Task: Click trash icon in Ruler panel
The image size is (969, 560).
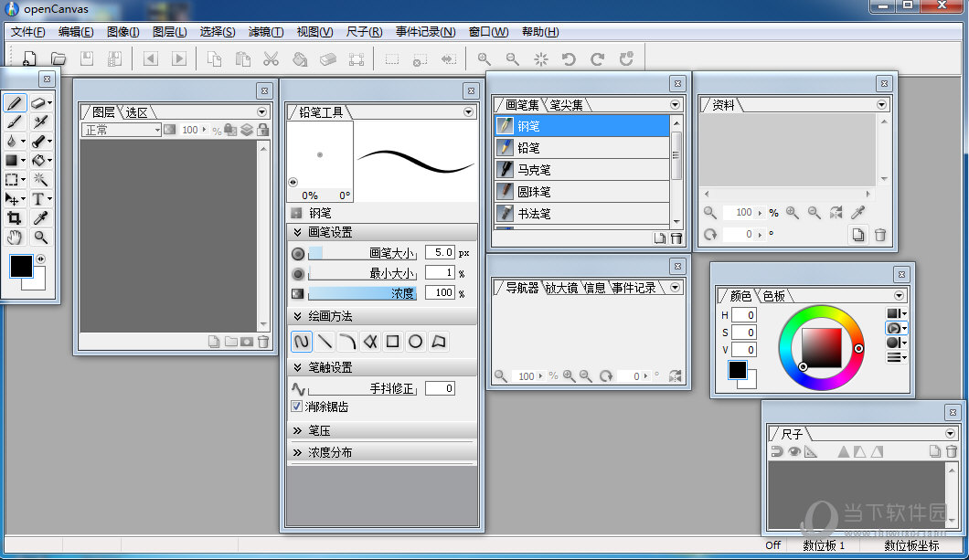Action: [x=951, y=451]
